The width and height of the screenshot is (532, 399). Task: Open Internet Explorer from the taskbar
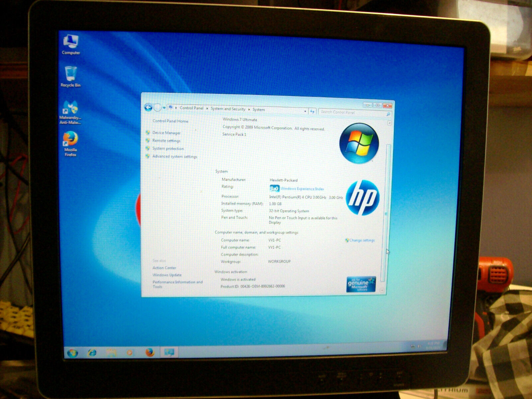point(92,352)
